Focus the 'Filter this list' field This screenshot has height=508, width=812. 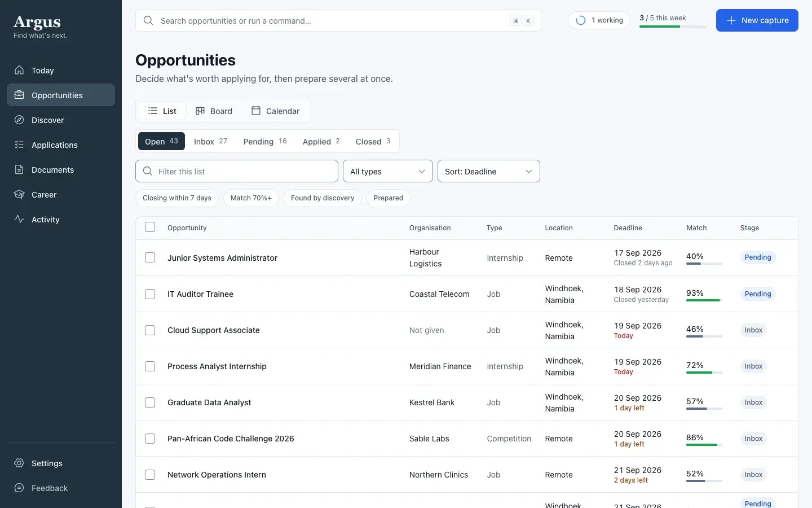pyautogui.click(x=237, y=171)
